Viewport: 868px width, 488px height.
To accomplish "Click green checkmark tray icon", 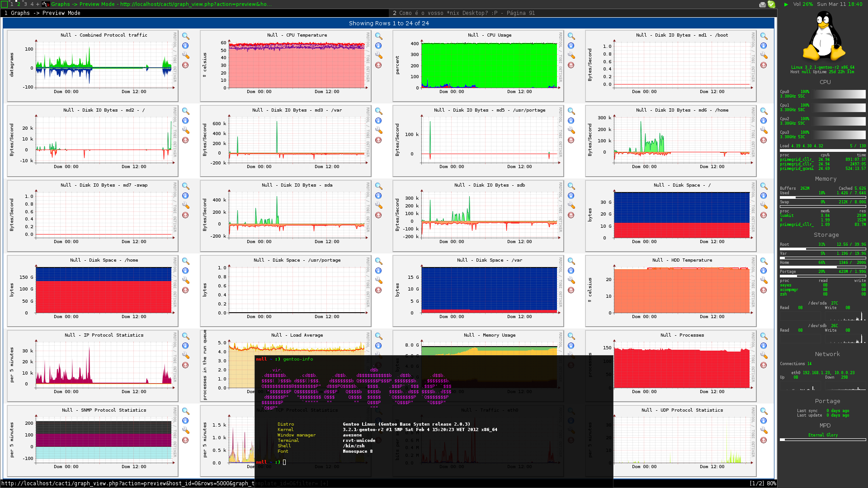I will click(x=772, y=5).
